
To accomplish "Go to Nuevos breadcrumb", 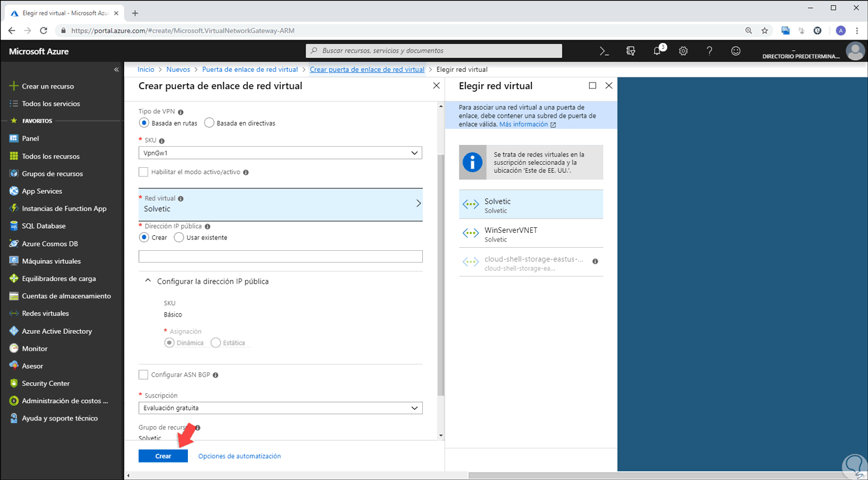I will tap(179, 69).
